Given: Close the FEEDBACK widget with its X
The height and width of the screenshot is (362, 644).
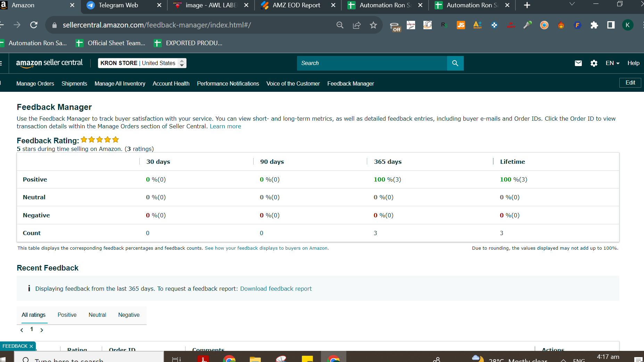Looking at the screenshot, I should pyautogui.click(x=31, y=346).
